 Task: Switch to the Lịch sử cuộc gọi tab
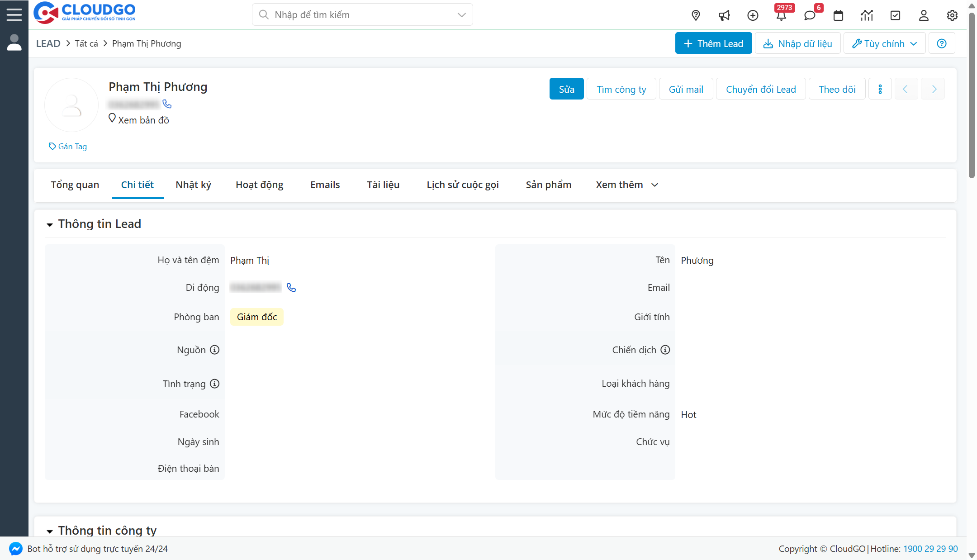(462, 185)
